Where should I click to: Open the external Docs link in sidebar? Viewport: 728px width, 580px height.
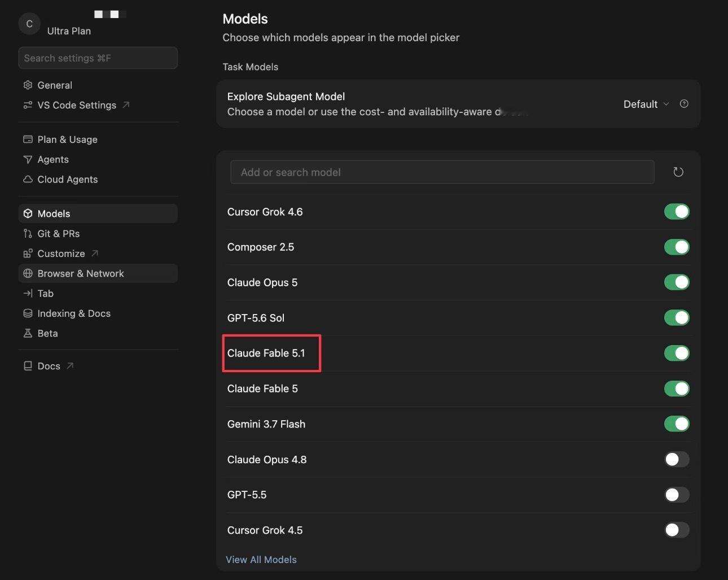tap(48, 366)
